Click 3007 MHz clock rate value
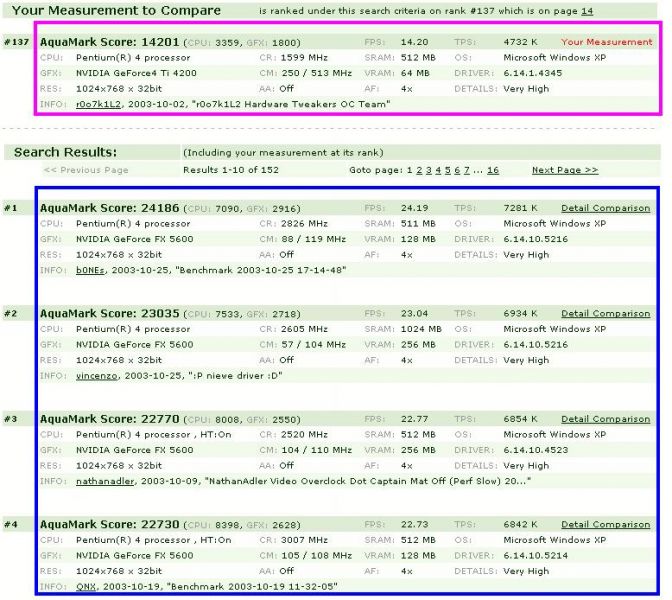Image resolution: width=672 pixels, height=600 pixels. tap(304, 540)
